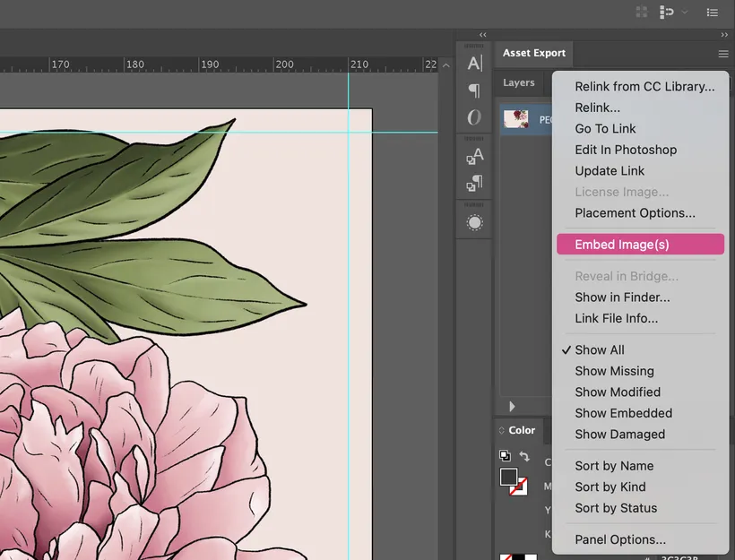Open the panel hamburger menu
The height and width of the screenshot is (560, 735).
click(x=723, y=54)
